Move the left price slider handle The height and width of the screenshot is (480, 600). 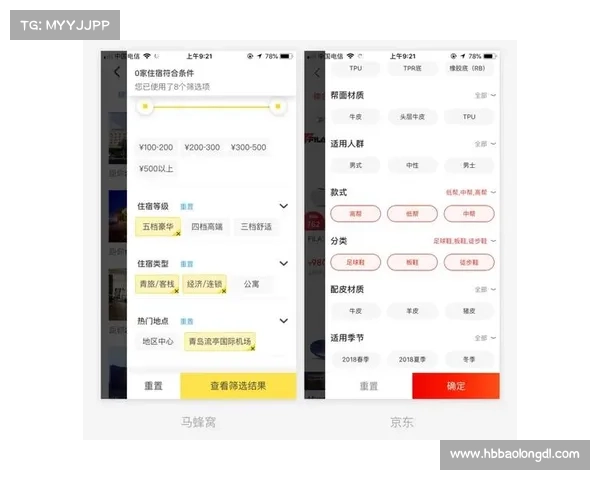145,106
